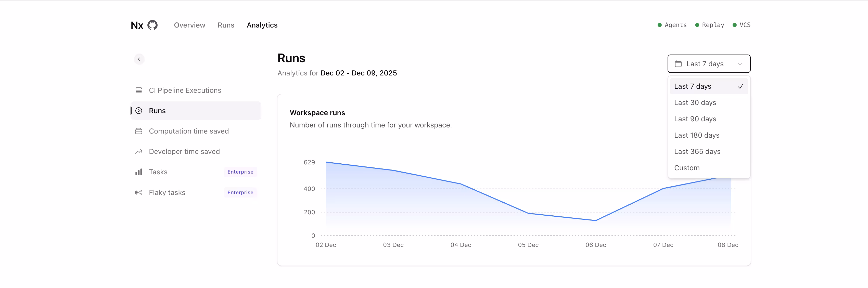Click the Runs play-circle icon
The width and height of the screenshot is (868, 288).
pos(138,110)
